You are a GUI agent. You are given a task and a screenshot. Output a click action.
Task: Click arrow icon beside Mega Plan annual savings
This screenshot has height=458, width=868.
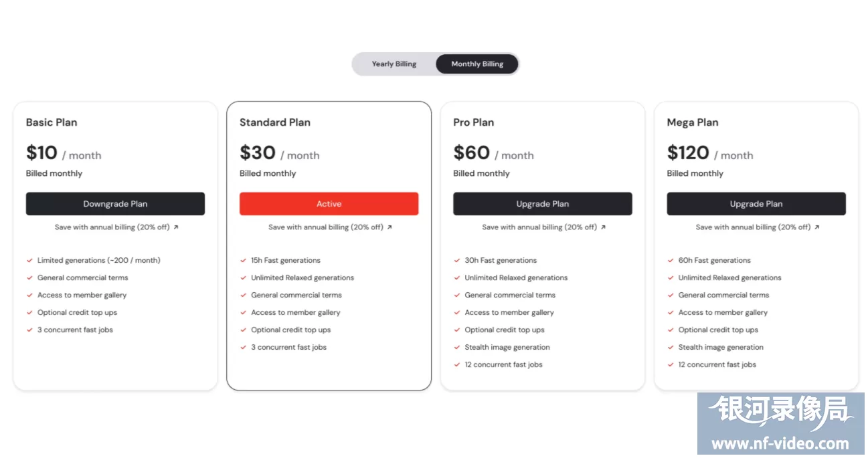(x=816, y=227)
